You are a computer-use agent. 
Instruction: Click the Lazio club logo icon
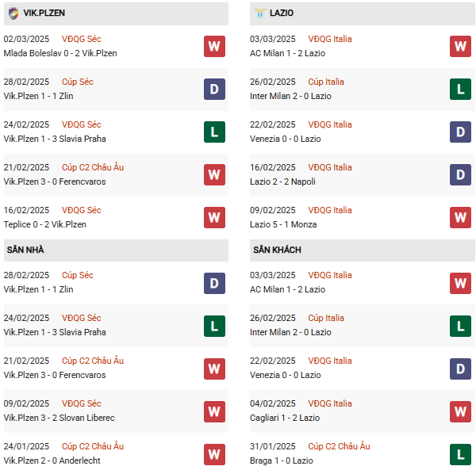(259, 13)
